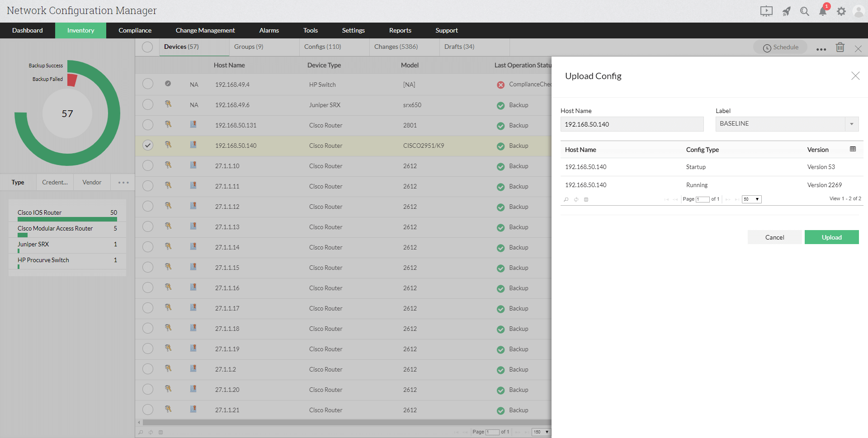Open the user profile avatar
The image size is (868, 438).
tap(859, 11)
